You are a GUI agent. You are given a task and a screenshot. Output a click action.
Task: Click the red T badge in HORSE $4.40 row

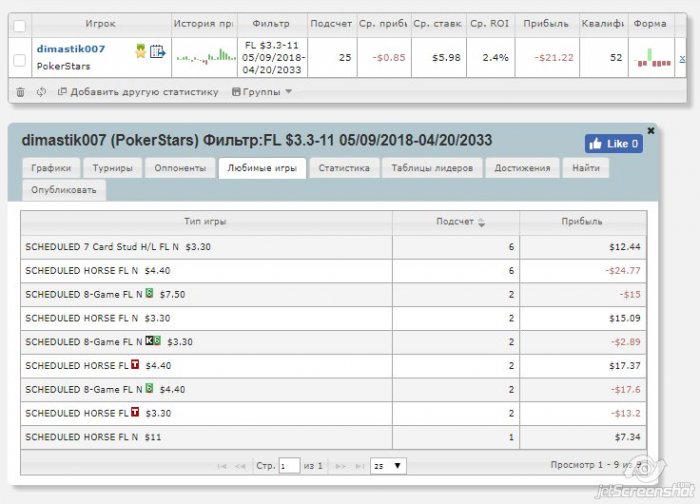[x=135, y=364]
